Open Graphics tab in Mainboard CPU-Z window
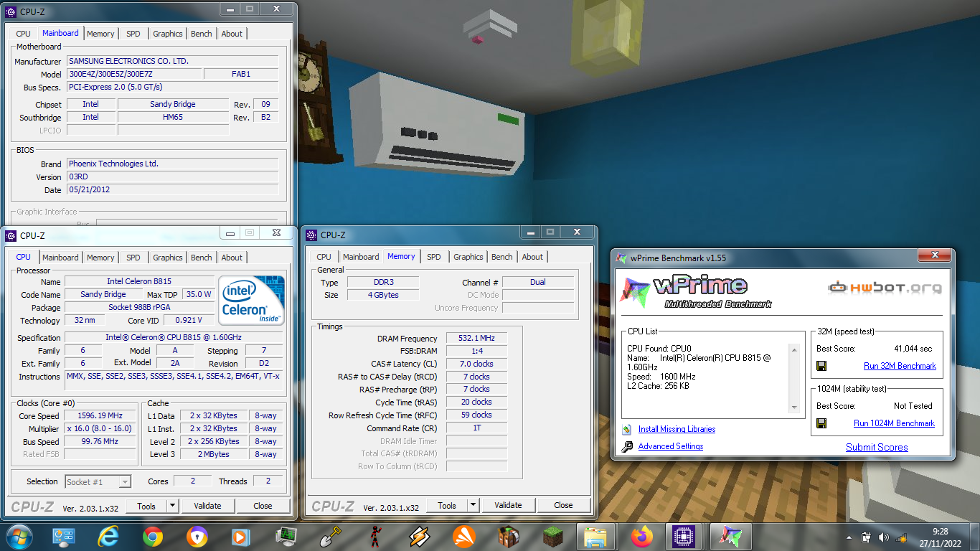The image size is (980, 551). tap(168, 34)
